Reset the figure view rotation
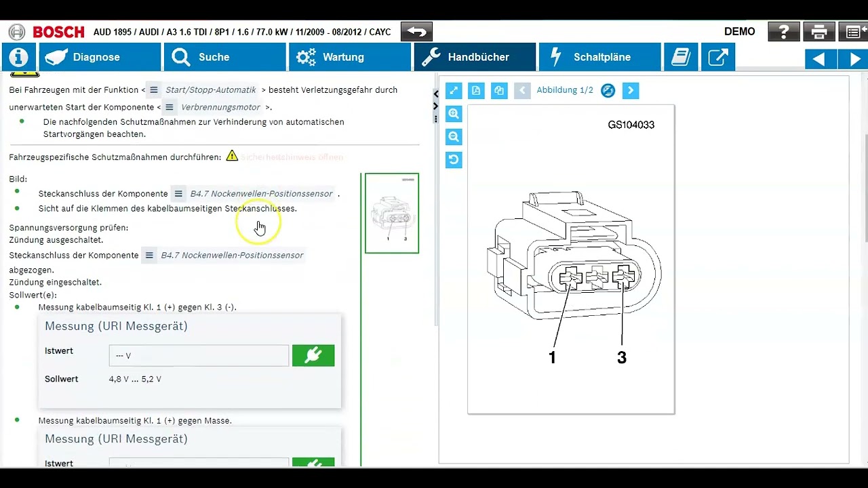 tap(454, 160)
